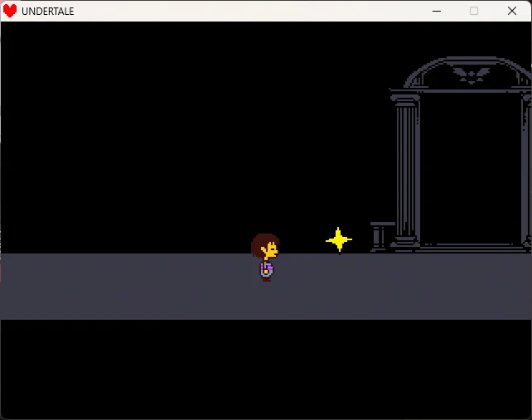Click the yellow save point star
This screenshot has height=420, width=532.
point(339,240)
